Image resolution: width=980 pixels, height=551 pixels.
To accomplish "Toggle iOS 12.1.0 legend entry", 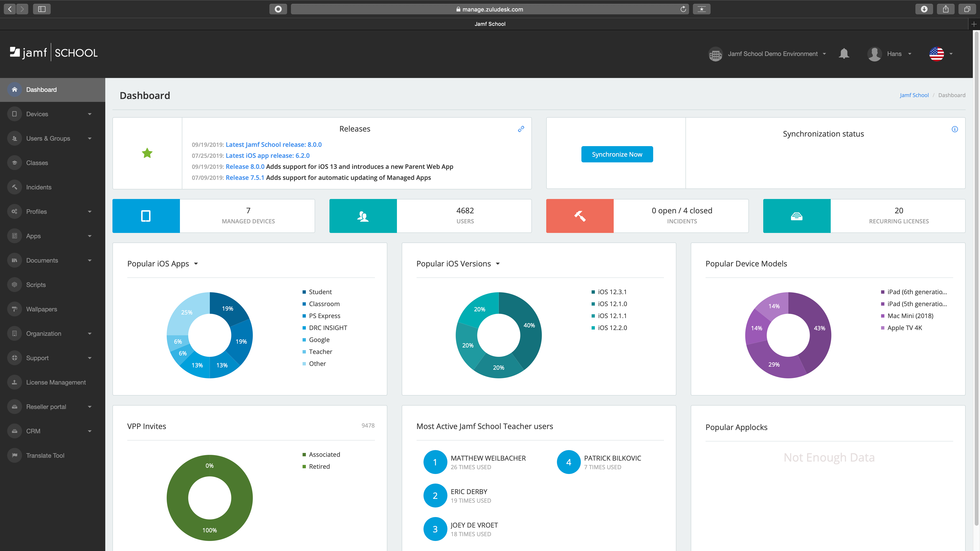I will [x=609, y=304].
